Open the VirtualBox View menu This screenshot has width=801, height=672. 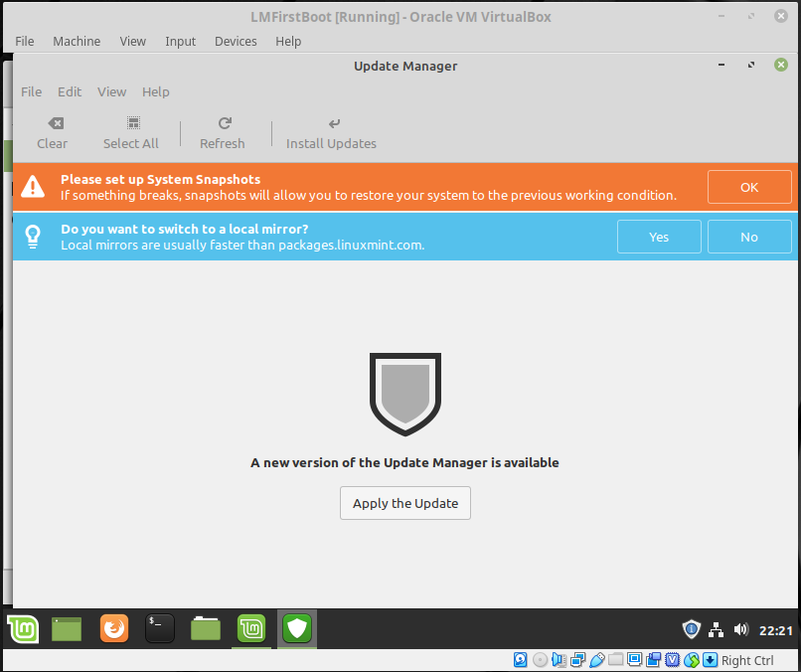(x=133, y=41)
